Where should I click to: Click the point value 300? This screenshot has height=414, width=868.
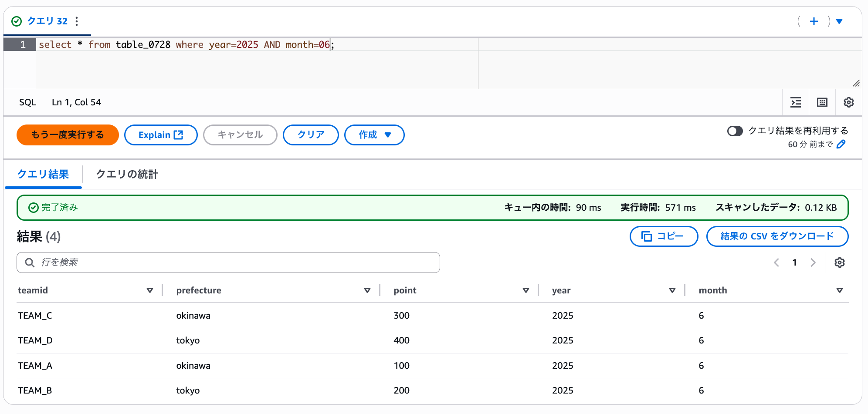(x=401, y=316)
